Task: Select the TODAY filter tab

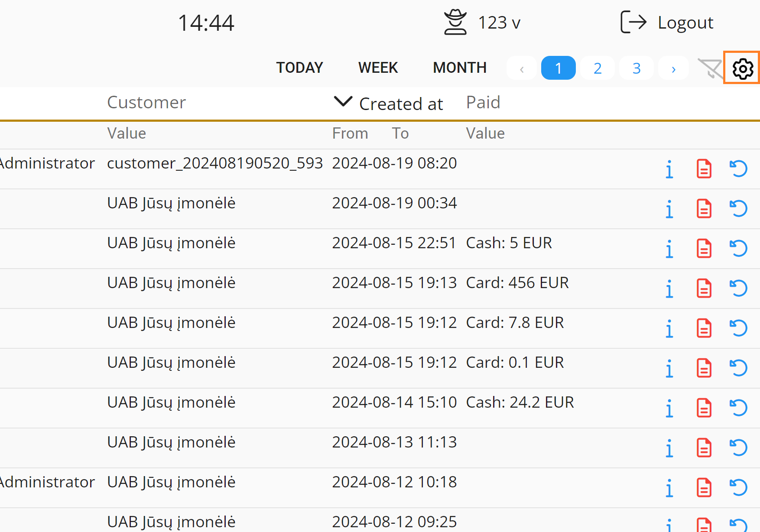Action: click(x=299, y=68)
